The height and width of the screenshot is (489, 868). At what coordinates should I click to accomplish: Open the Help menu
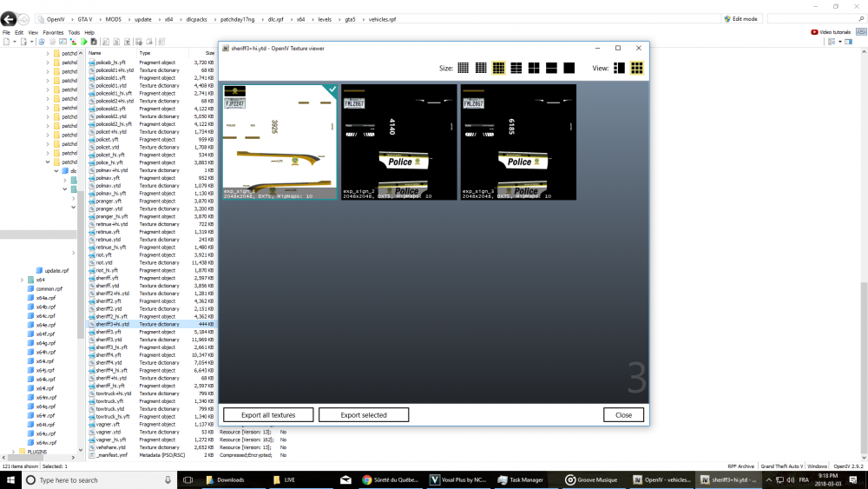(89, 33)
